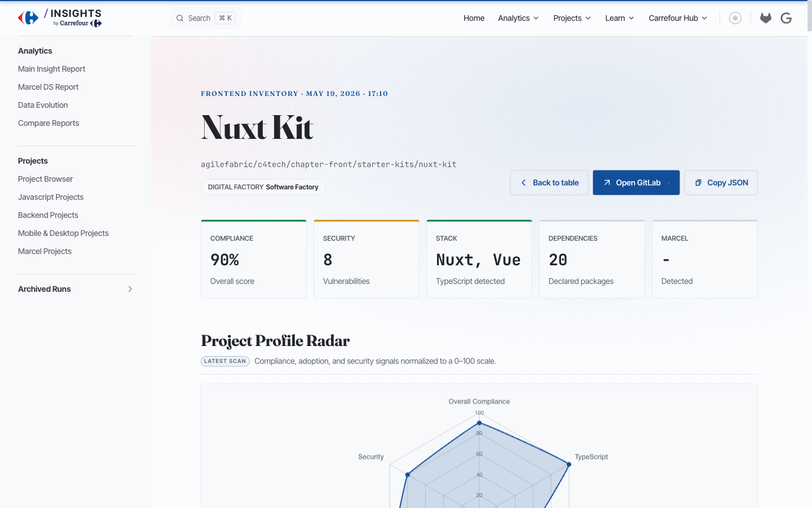Click the Back to table button
The image size is (812, 508).
click(x=549, y=183)
